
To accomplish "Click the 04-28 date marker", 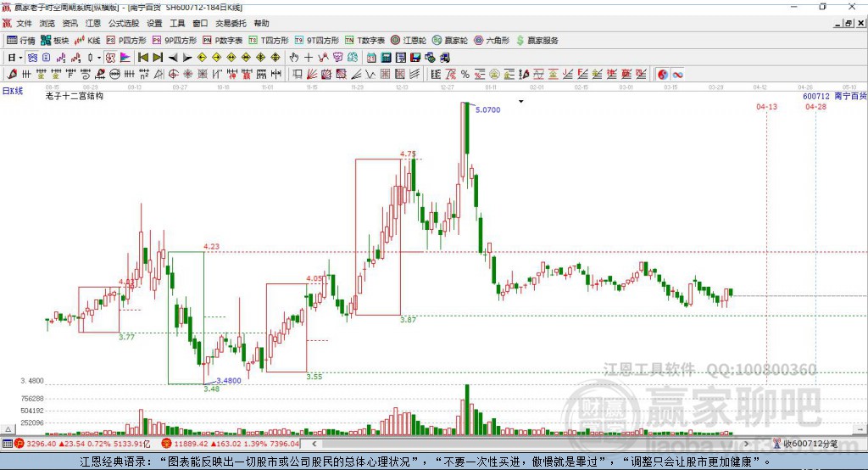I will click(815, 106).
